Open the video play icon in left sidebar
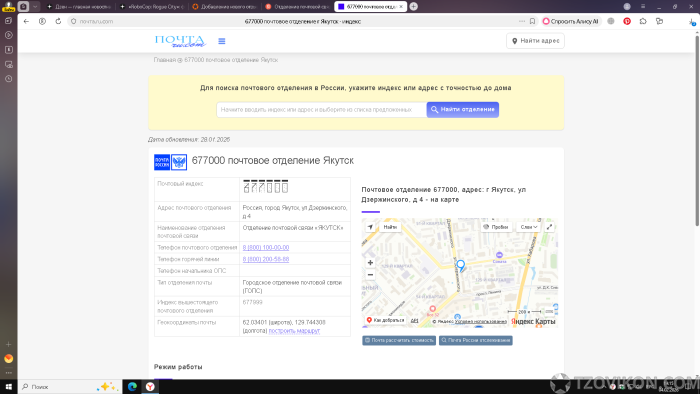700x394 pixels. tap(8, 35)
